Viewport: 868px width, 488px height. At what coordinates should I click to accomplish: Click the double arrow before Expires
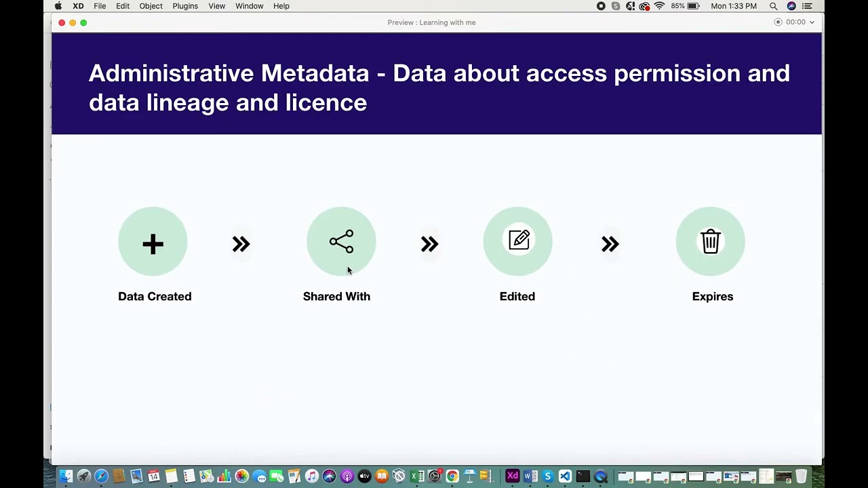pyautogui.click(x=610, y=244)
